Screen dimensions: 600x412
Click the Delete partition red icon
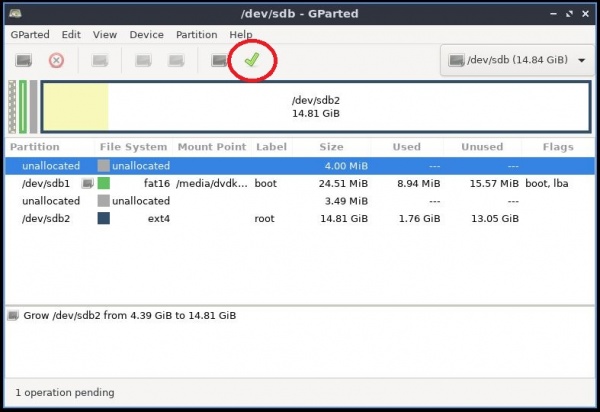pyautogui.click(x=56, y=60)
